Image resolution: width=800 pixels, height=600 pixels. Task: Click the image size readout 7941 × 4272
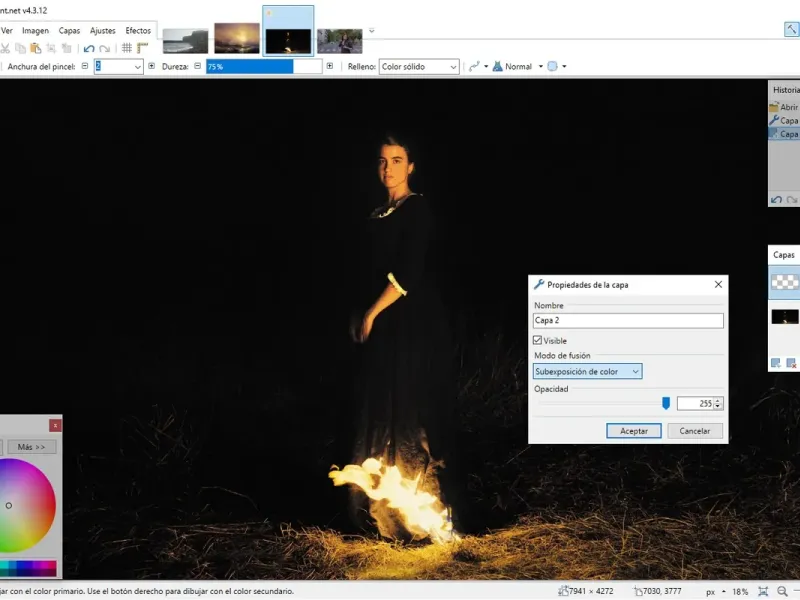586,591
